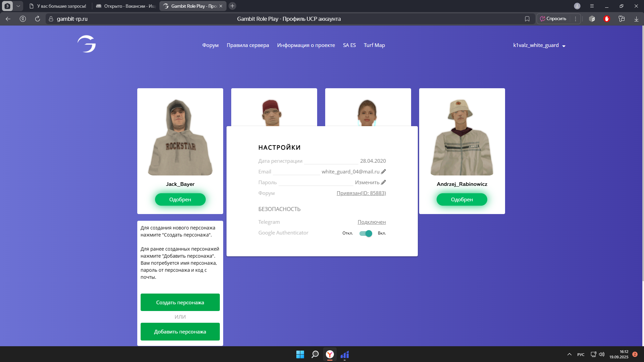Click the Jack_Bayer character name
The height and width of the screenshot is (362, 644).
pyautogui.click(x=180, y=184)
